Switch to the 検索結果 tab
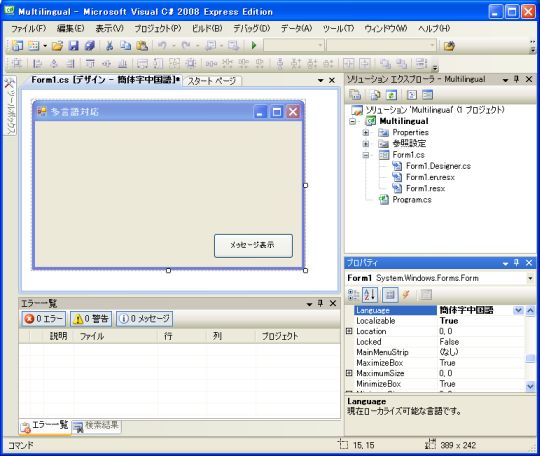This screenshot has width=540, height=456. [96, 426]
